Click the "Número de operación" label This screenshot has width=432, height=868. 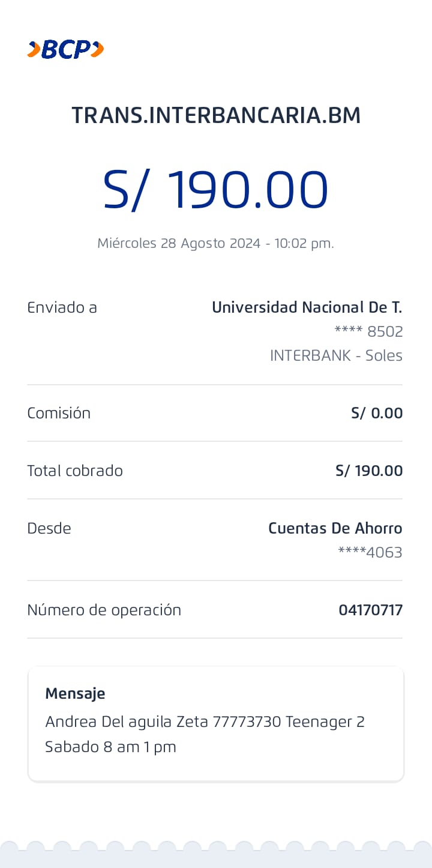coord(104,610)
